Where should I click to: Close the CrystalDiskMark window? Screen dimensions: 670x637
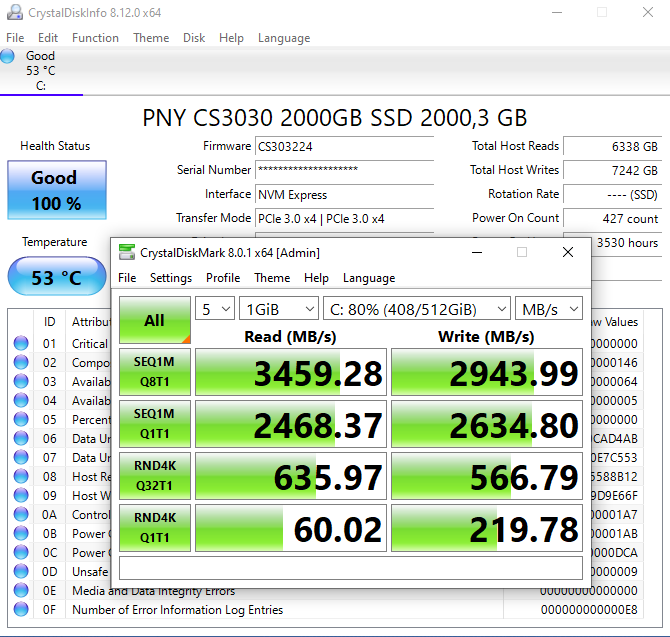pyautogui.click(x=567, y=252)
